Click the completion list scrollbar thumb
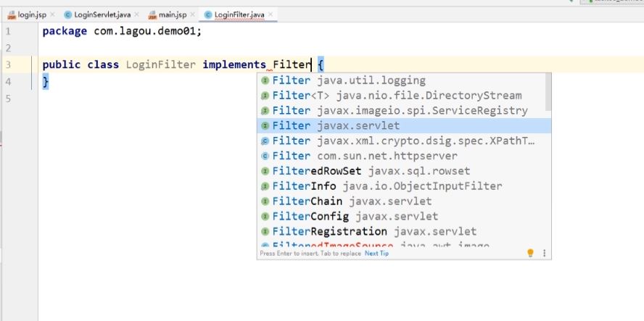 coord(548,92)
